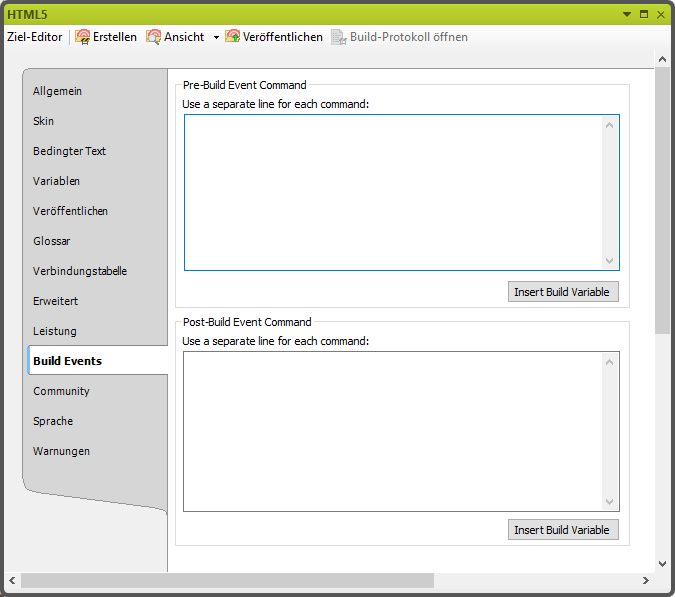Switch to the Allgemein tab

click(58, 91)
